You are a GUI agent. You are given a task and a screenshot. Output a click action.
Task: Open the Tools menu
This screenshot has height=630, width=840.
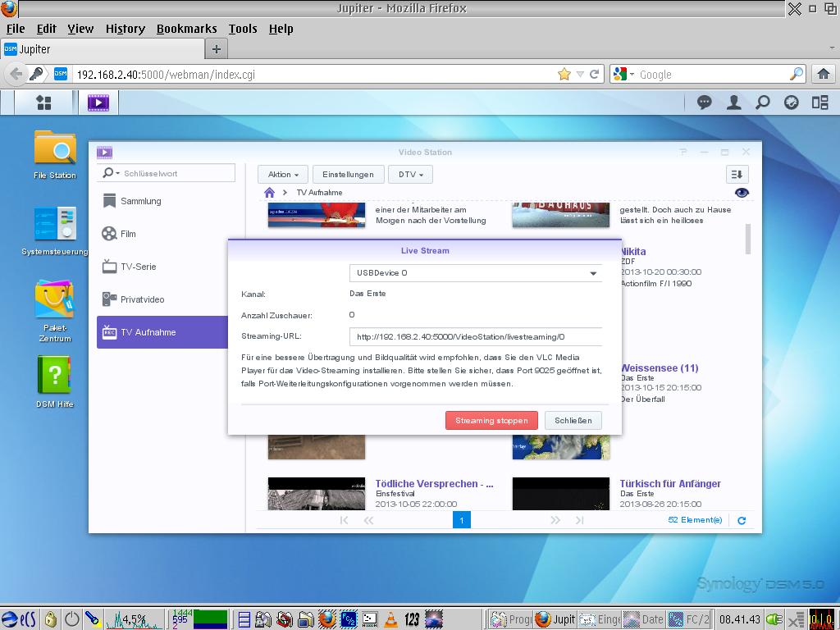[243, 29]
